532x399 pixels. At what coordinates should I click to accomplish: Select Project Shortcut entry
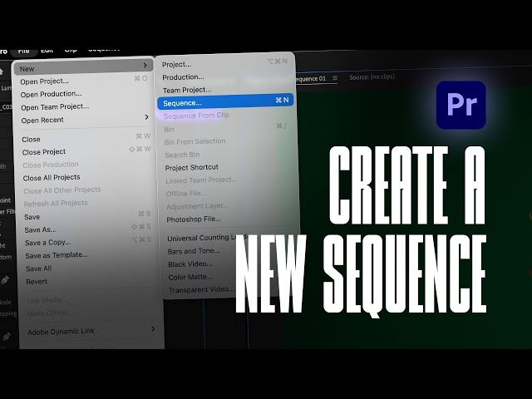coord(191,168)
